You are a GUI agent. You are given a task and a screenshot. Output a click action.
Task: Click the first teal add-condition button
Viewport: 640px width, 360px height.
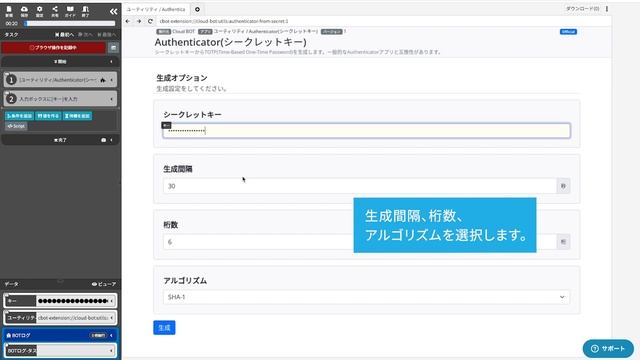pyautogui.click(x=19, y=116)
